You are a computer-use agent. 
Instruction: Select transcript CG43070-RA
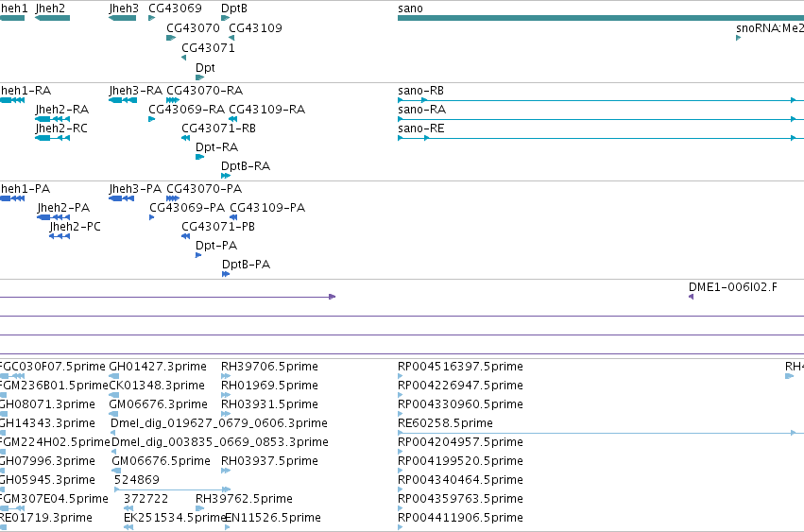pos(205,91)
